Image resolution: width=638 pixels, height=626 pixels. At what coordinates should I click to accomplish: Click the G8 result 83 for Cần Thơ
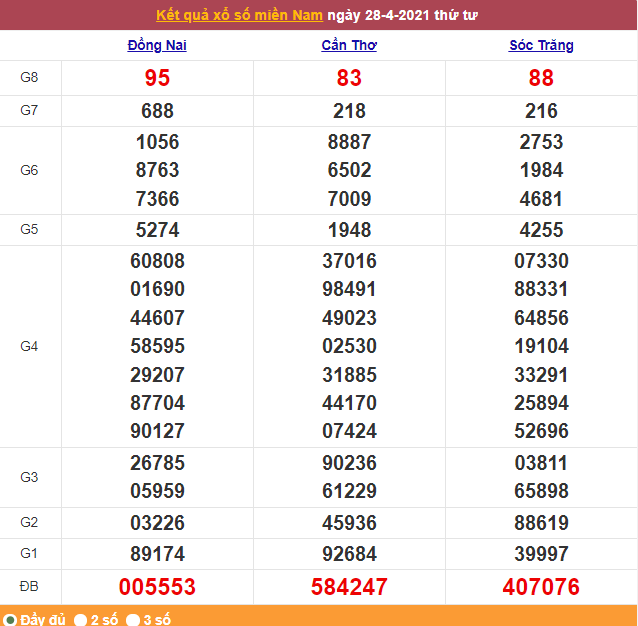tap(349, 78)
